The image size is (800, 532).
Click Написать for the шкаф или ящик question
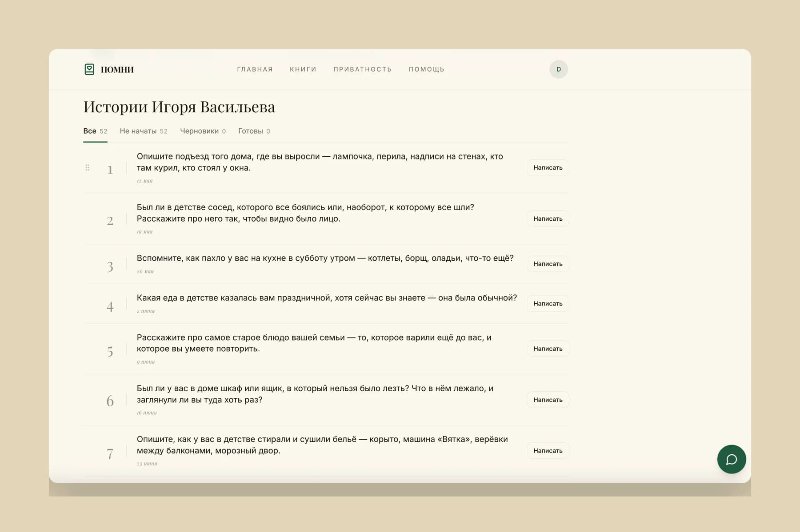click(548, 400)
